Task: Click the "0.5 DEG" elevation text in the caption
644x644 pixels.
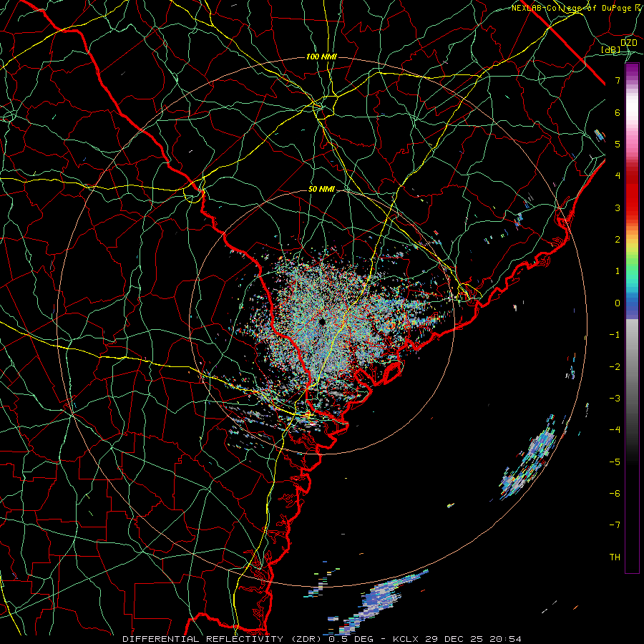Action: [x=351, y=639]
